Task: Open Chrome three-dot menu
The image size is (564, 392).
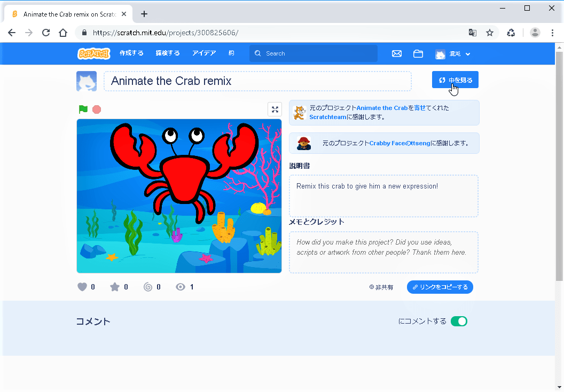Action: pos(553,33)
